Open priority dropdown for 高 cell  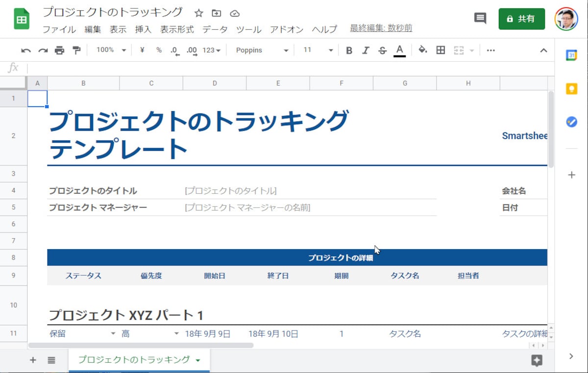(x=176, y=334)
